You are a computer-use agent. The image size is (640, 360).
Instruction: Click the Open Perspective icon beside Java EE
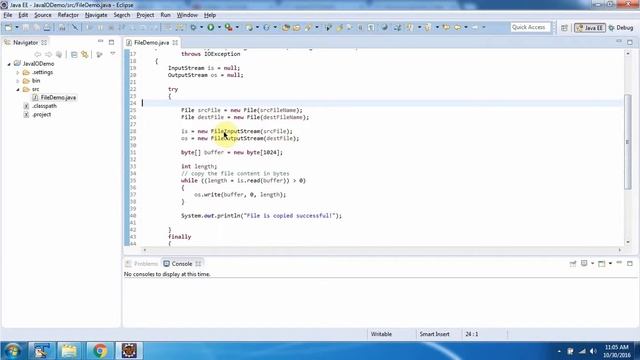click(x=564, y=28)
